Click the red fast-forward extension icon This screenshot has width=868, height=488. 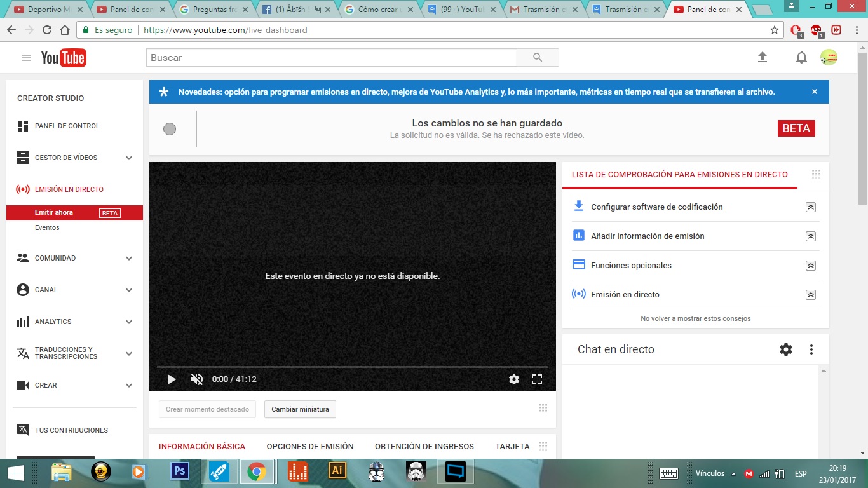tap(836, 30)
